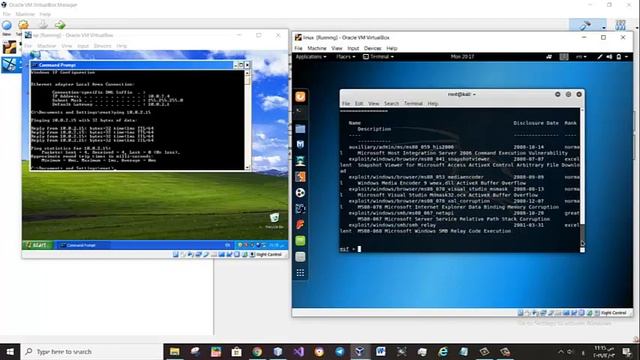Screen dimensions: 640x360
Task: Open Internet Explorer from host taskbar
Action: point(443,351)
